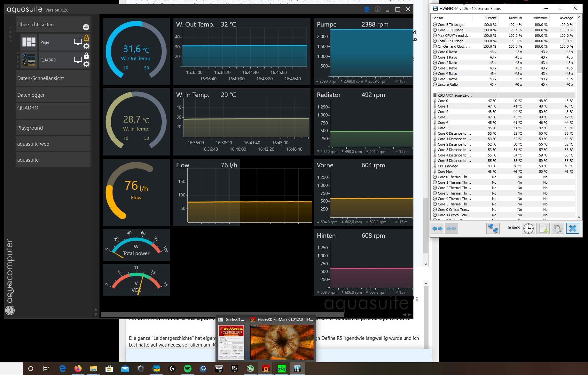Click the Current column header in HWiNFO

[490, 18]
